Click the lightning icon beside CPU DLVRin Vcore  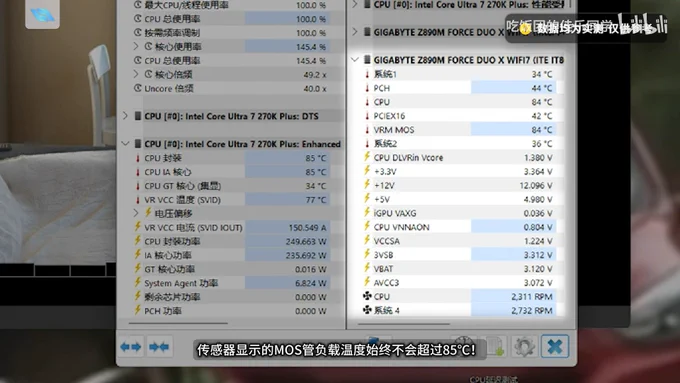point(367,157)
